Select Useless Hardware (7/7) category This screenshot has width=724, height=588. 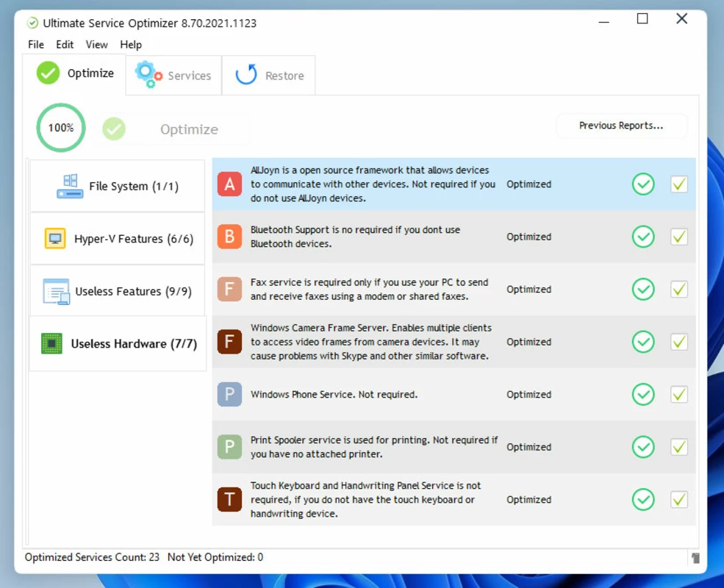[118, 344]
